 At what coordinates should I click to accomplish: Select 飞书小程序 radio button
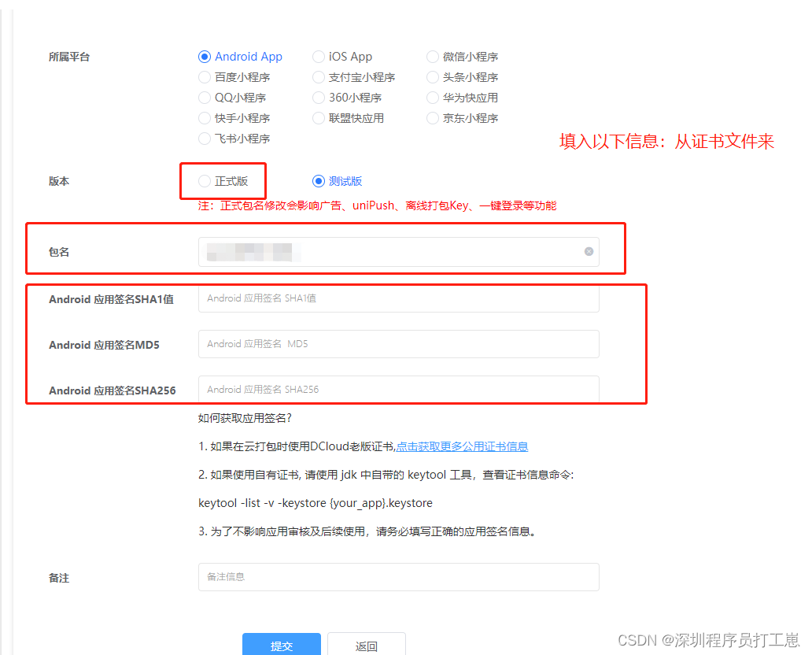point(205,139)
